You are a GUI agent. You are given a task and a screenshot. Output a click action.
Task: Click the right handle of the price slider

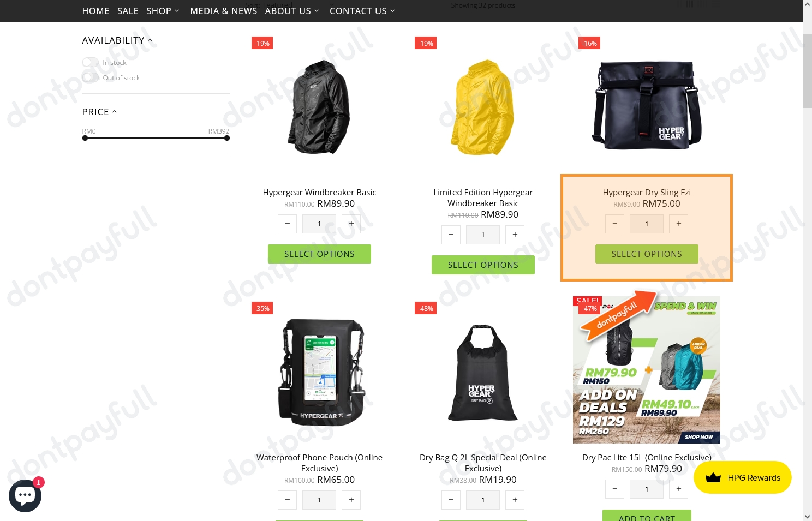click(x=227, y=138)
